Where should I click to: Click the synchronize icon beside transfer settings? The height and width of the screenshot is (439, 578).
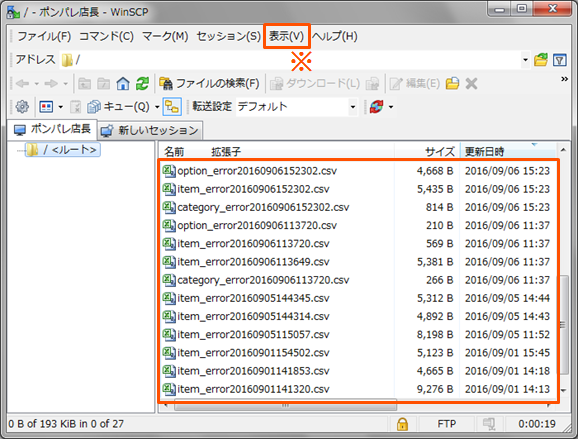pyautogui.click(x=376, y=107)
